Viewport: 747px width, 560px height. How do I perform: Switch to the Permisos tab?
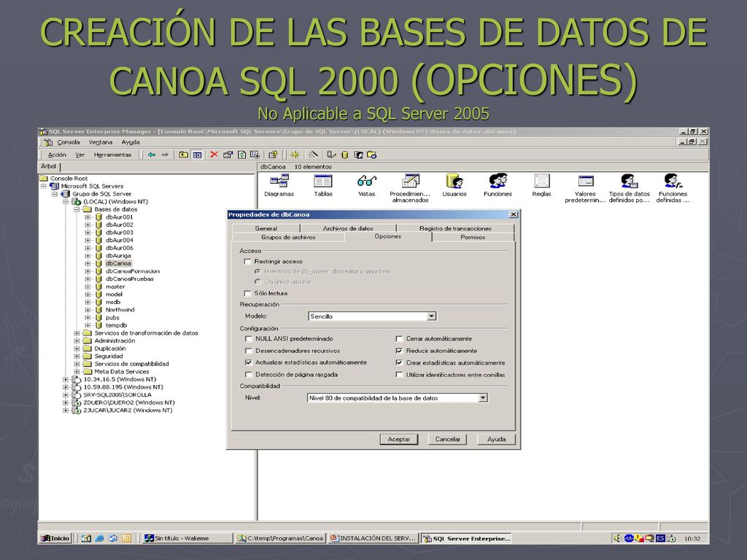pyautogui.click(x=473, y=237)
